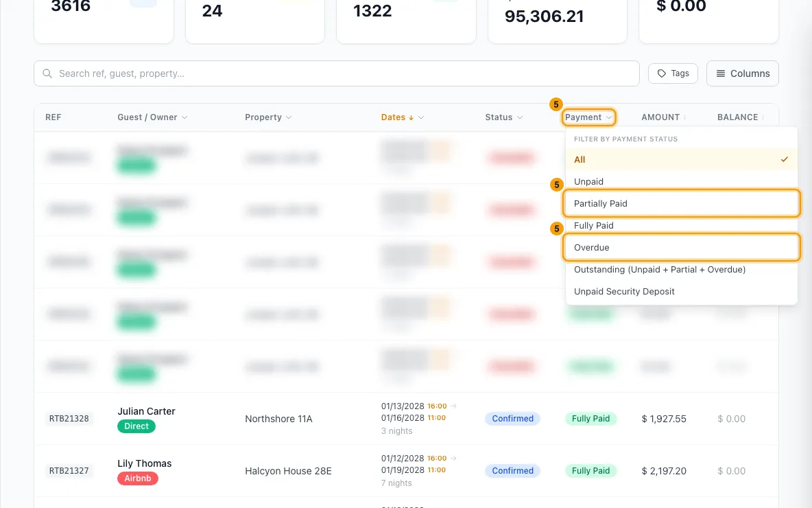Click Fully Paid badge for RTB21328
The height and width of the screenshot is (508, 812).
[591, 418]
